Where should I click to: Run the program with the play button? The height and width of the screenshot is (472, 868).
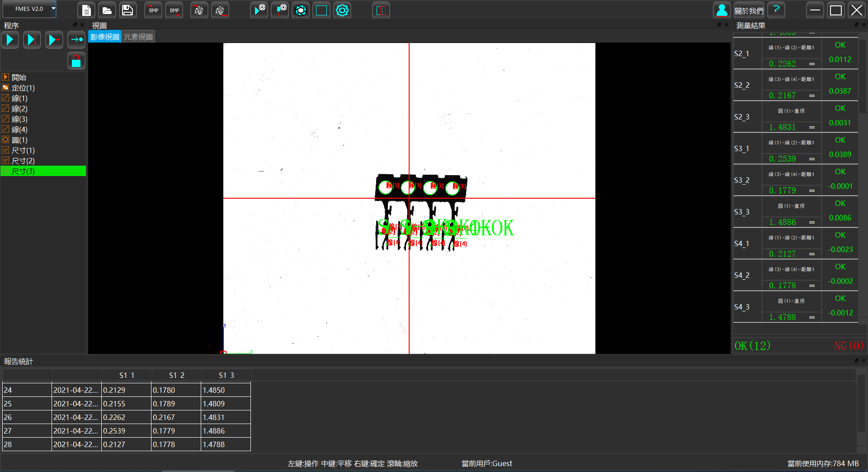(x=10, y=40)
